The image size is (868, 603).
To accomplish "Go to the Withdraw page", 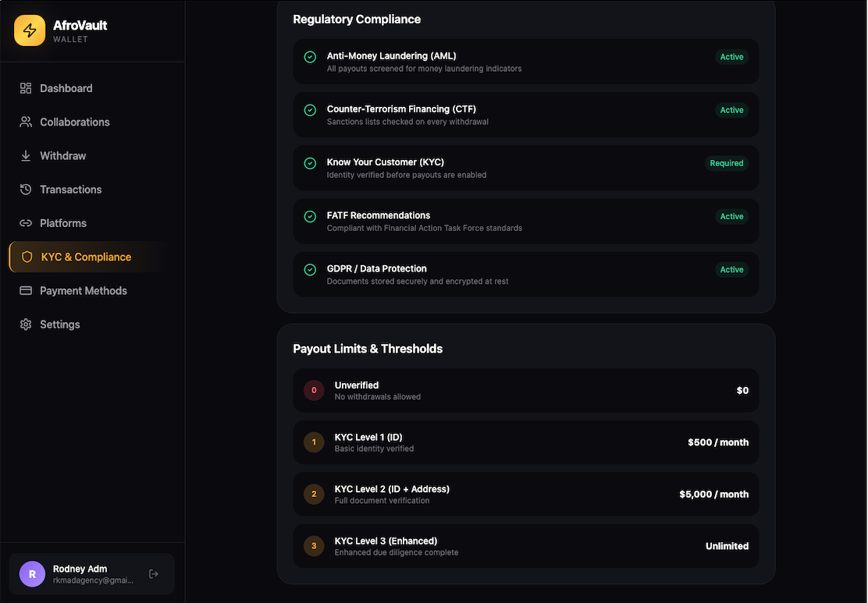I will tap(62, 156).
